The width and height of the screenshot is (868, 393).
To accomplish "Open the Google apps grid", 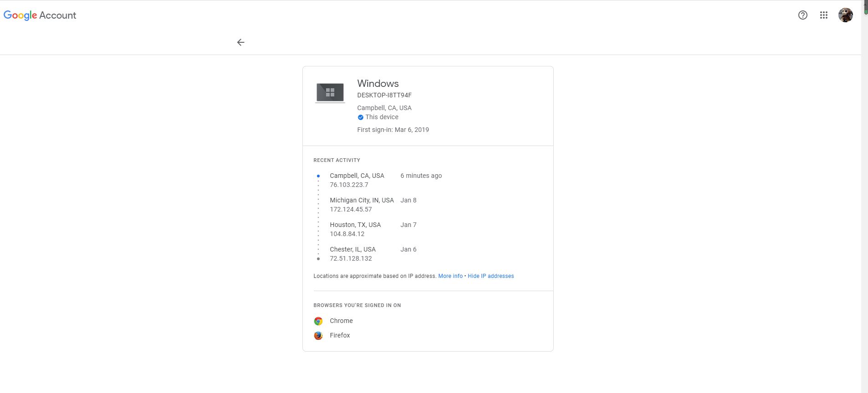I will pyautogui.click(x=823, y=15).
